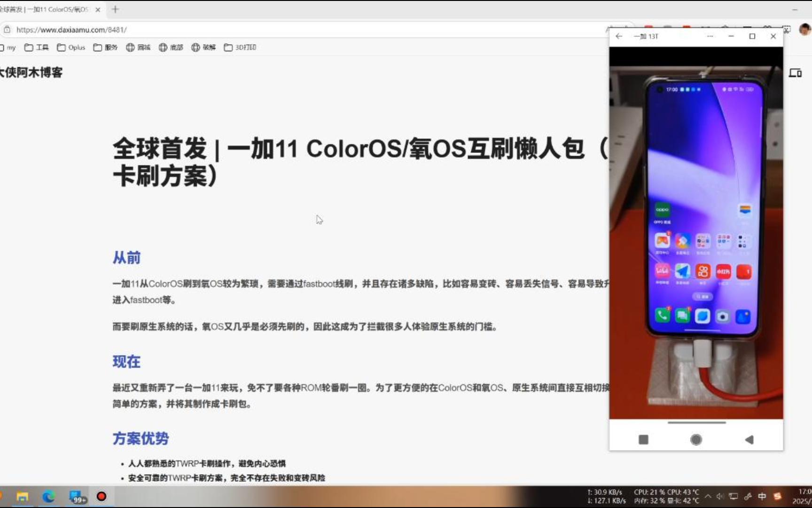The image size is (812, 508).
Task: Open the Oplus bookmarks folder
Action: [x=71, y=48]
